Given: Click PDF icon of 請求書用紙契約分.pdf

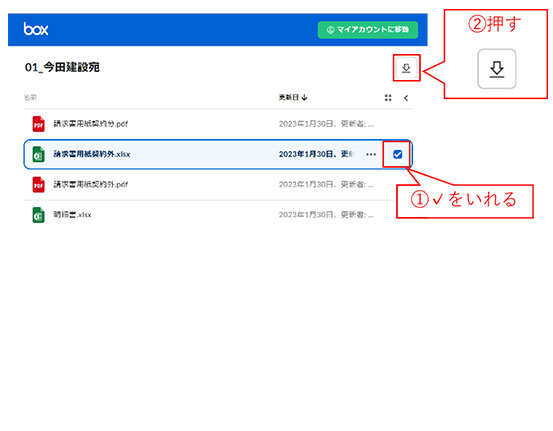Looking at the screenshot, I should point(38,124).
